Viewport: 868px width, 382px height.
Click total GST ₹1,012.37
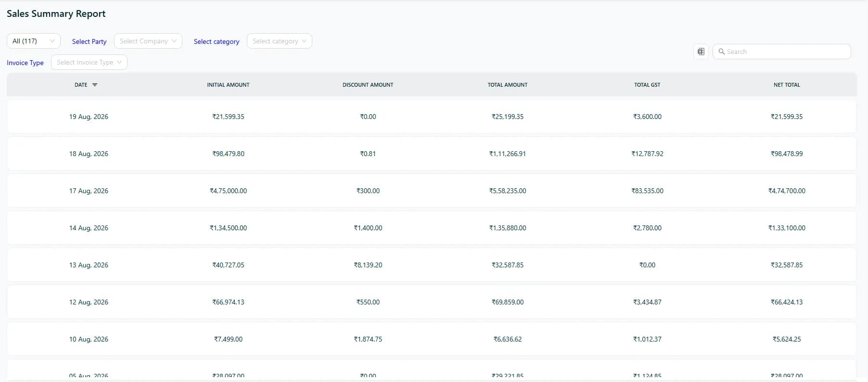coord(647,339)
